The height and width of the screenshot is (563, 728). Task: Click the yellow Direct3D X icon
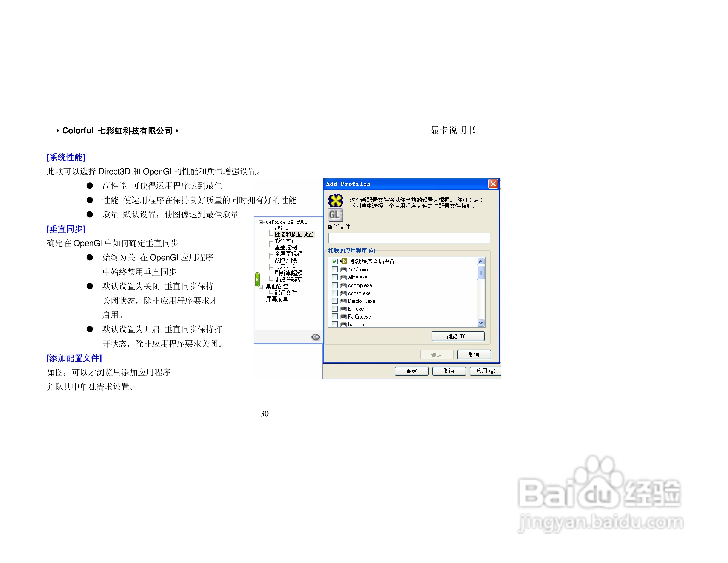pos(336,201)
